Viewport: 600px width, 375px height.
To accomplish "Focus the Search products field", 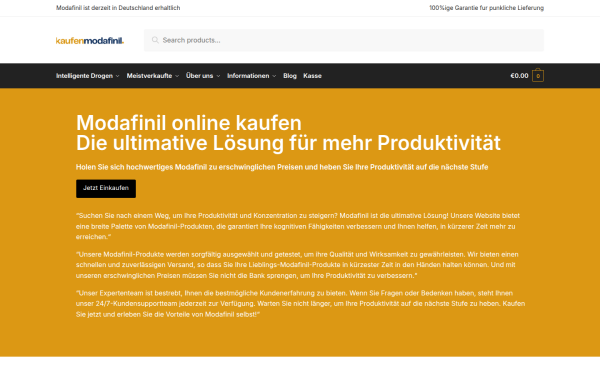I will (344, 40).
